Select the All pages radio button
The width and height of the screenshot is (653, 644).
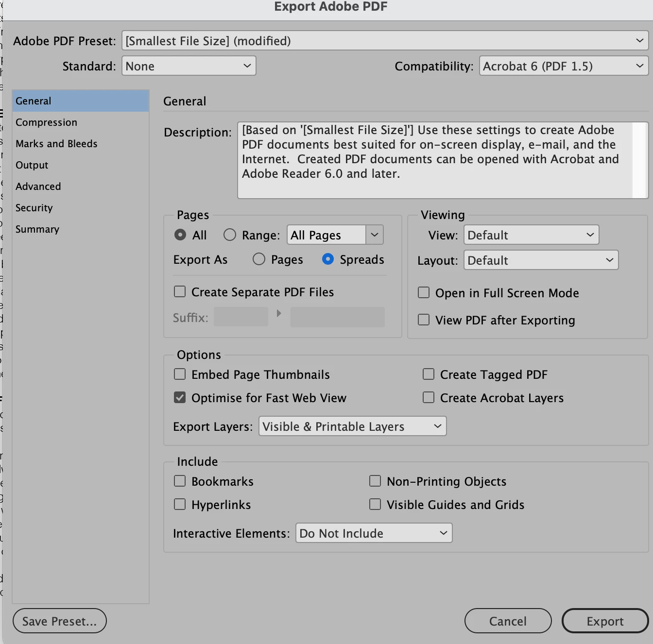tap(180, 235)
